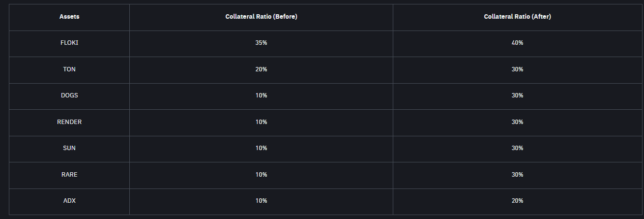Click the DOGS before ratio value
The width and height of the screenshot is (644, 219).
261,95
